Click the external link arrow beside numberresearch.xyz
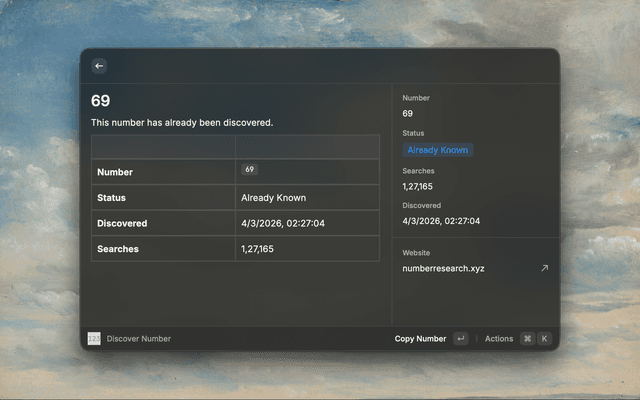Viewport: 640px width, 400px height. [544, 268]
